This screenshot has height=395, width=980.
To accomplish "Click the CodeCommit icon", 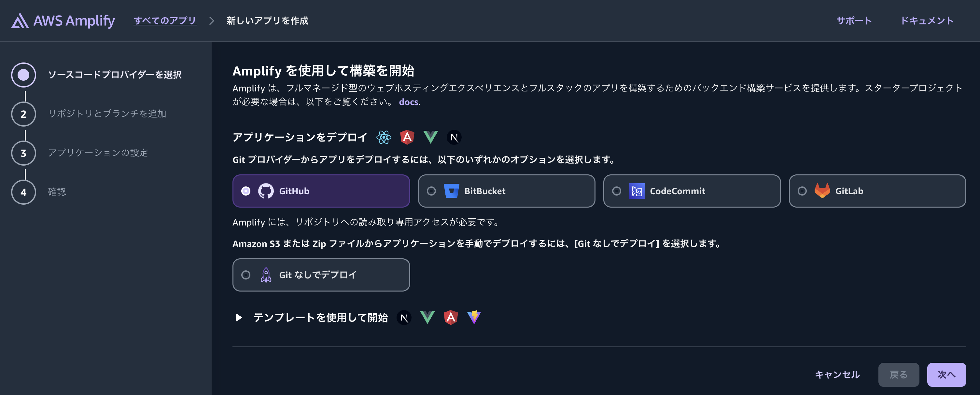I will (637, 191).
